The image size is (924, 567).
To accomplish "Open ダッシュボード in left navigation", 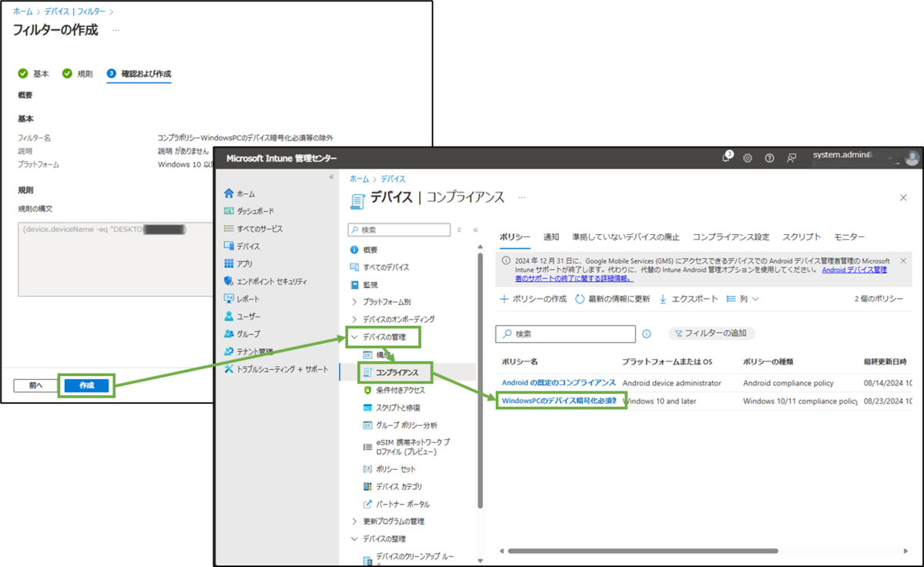I will 248,211.
